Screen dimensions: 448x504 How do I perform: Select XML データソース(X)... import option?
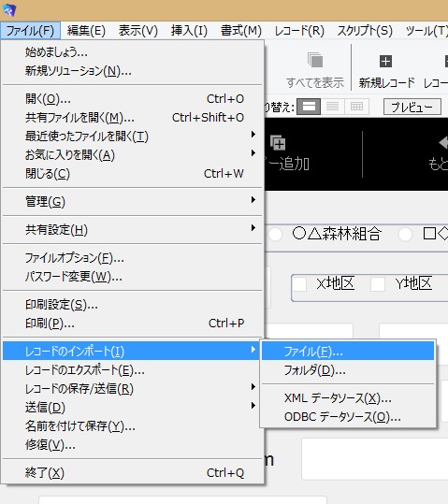(348, 398)
